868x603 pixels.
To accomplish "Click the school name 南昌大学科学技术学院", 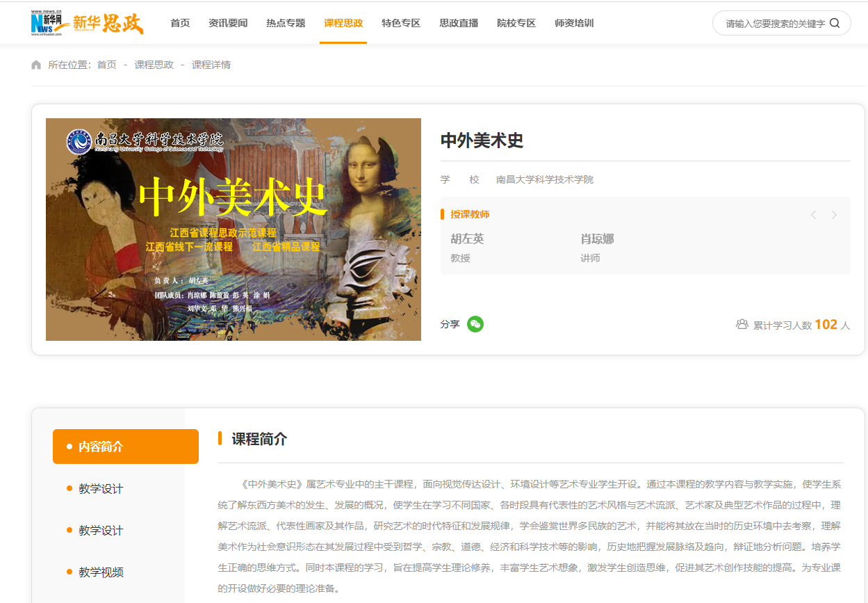I will (545, 179).
